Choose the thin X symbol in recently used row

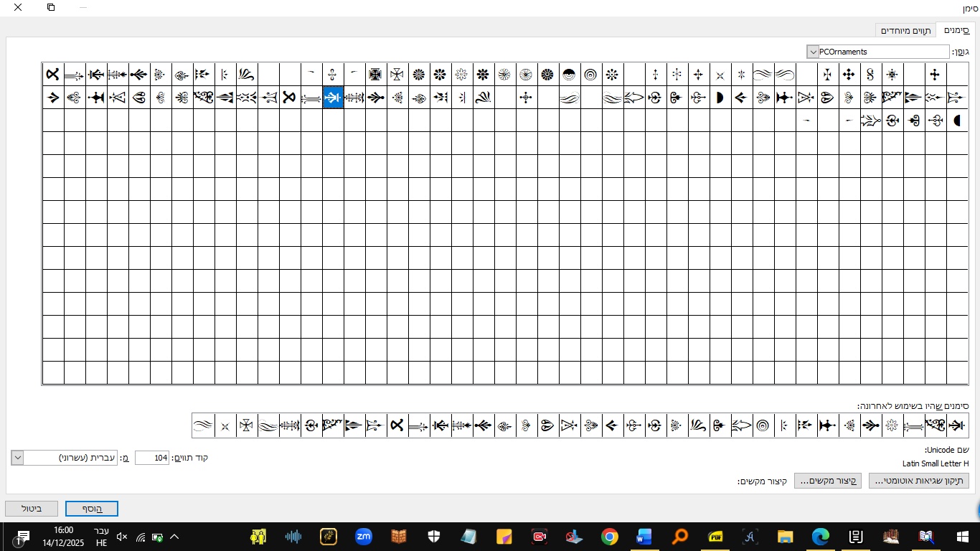click(x=225, y=425)
